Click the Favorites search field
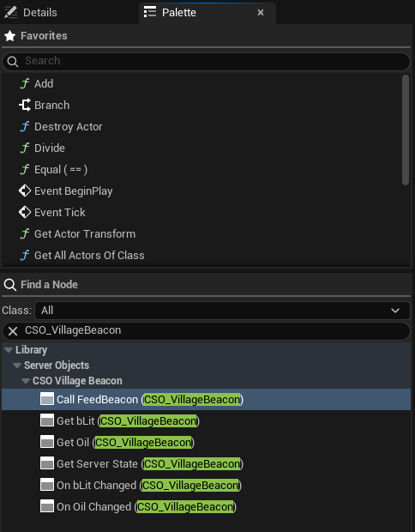The image size is (415, 532). [206, 61]
